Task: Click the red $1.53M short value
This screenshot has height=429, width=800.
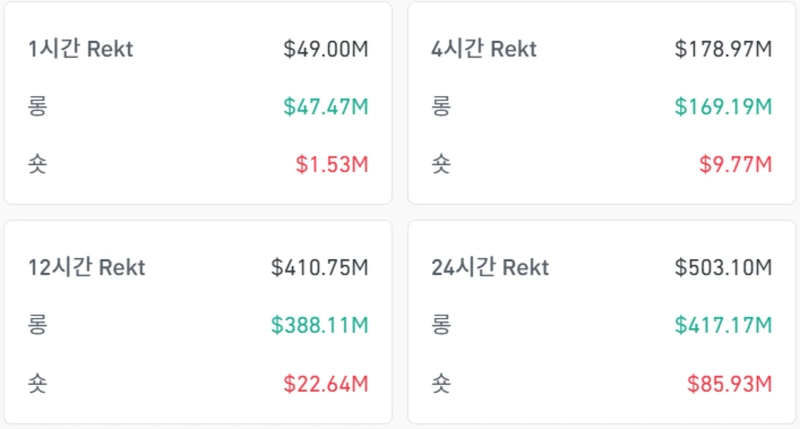Action: pyautogui.click(x=332, y=164)
